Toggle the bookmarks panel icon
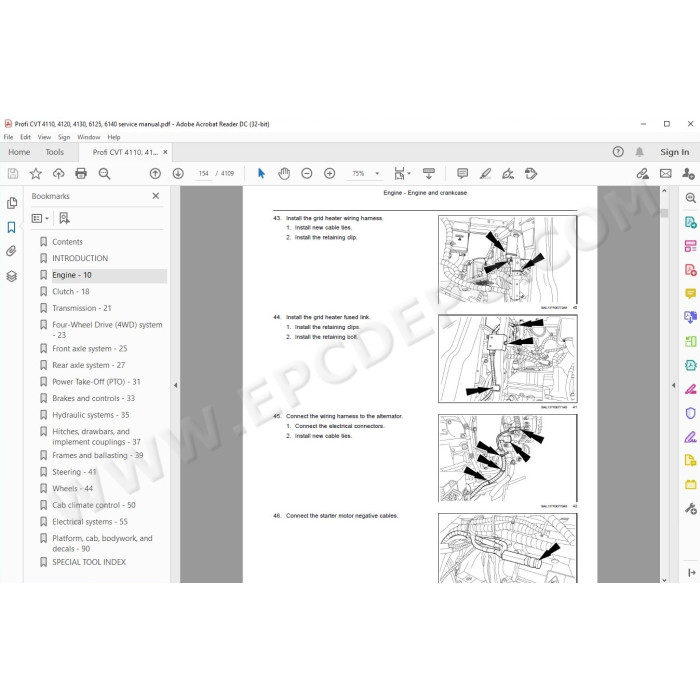This screenshot has width=700, height=700. tap(12, 227)
